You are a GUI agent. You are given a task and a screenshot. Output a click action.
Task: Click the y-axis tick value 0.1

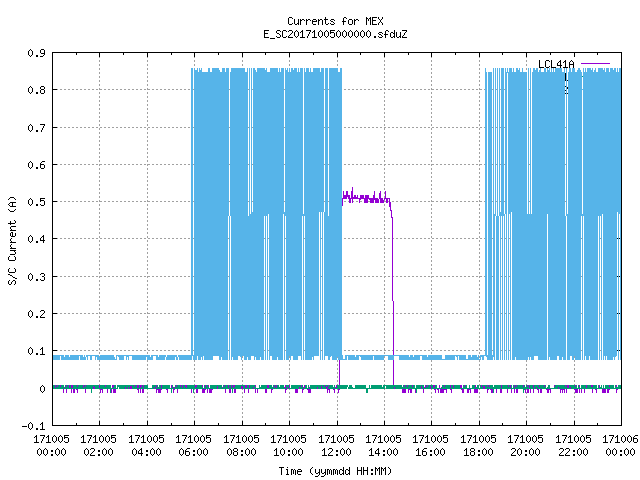coord(36,351)
